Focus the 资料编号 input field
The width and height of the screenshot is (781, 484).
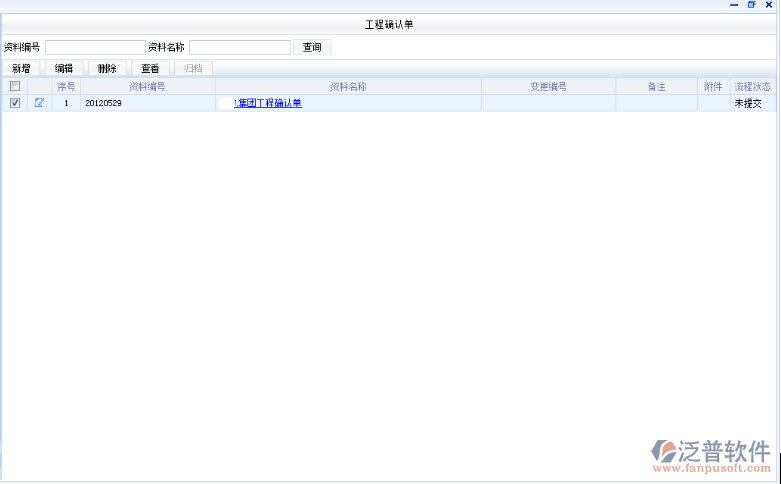[x=95, y=47]
